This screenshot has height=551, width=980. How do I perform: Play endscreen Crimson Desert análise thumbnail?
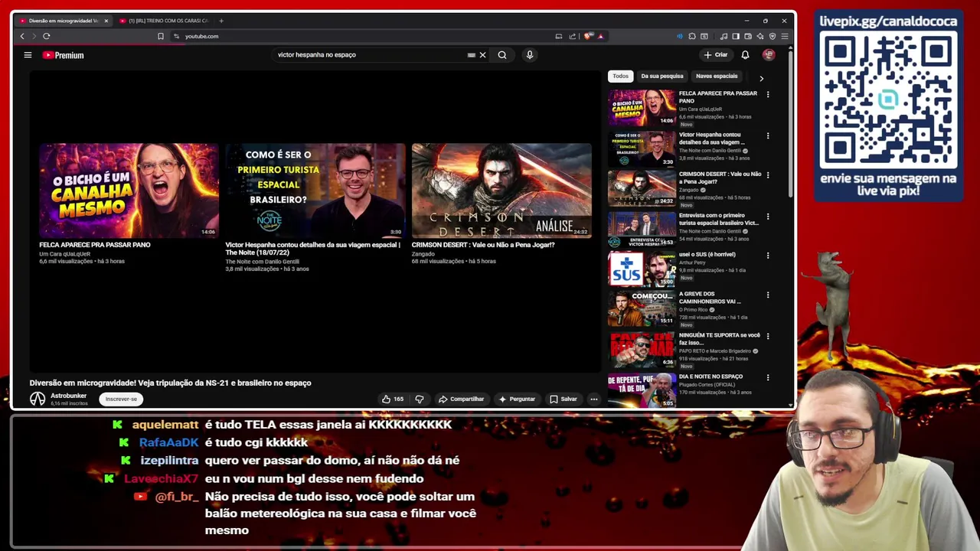click(x=501, y=191)
